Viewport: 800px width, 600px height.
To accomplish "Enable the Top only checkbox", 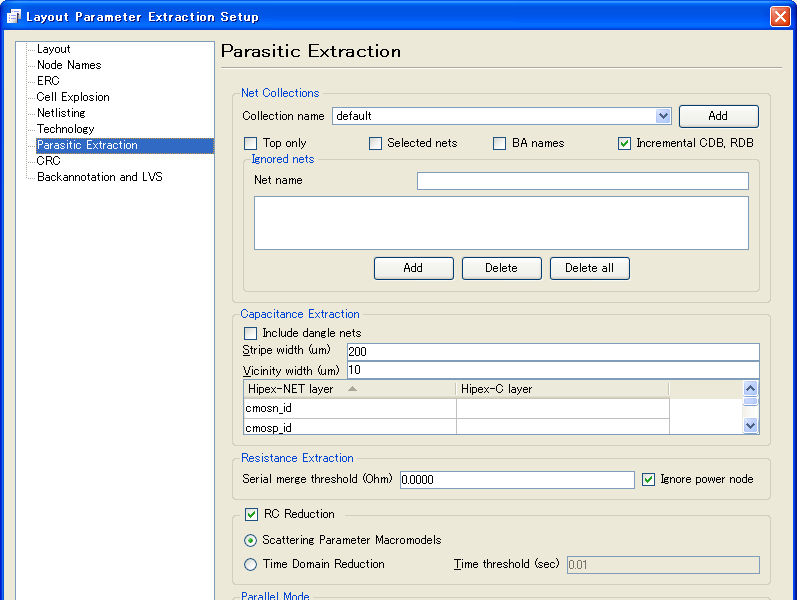I will [251, 143].
